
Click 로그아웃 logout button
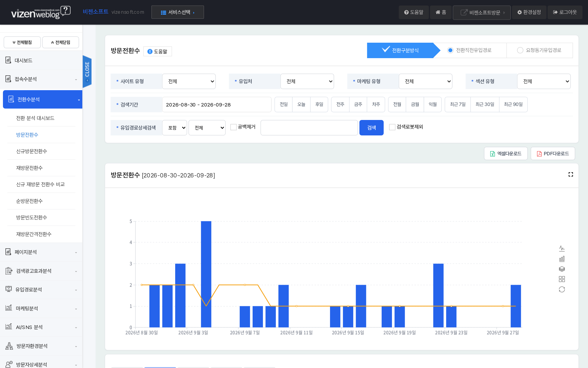pos(565,12)
